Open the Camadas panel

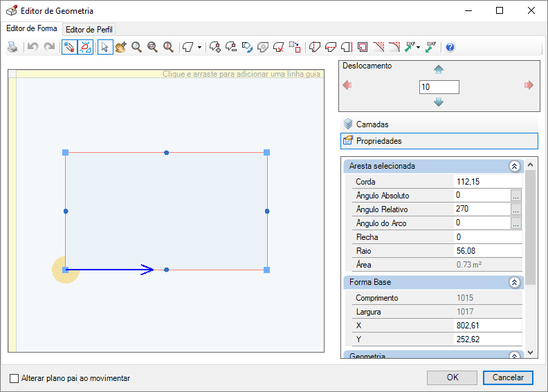[x=439, y=124]
